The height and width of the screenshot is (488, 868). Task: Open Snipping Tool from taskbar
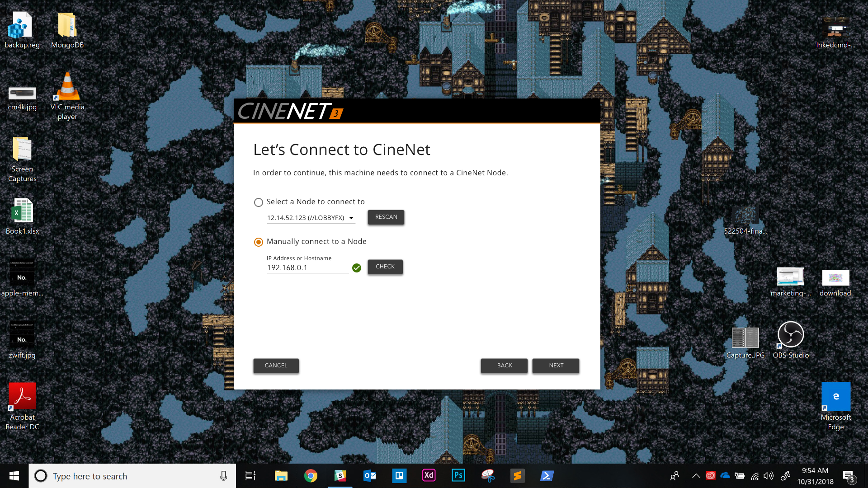pyautogui.click(x=488, y=476)
